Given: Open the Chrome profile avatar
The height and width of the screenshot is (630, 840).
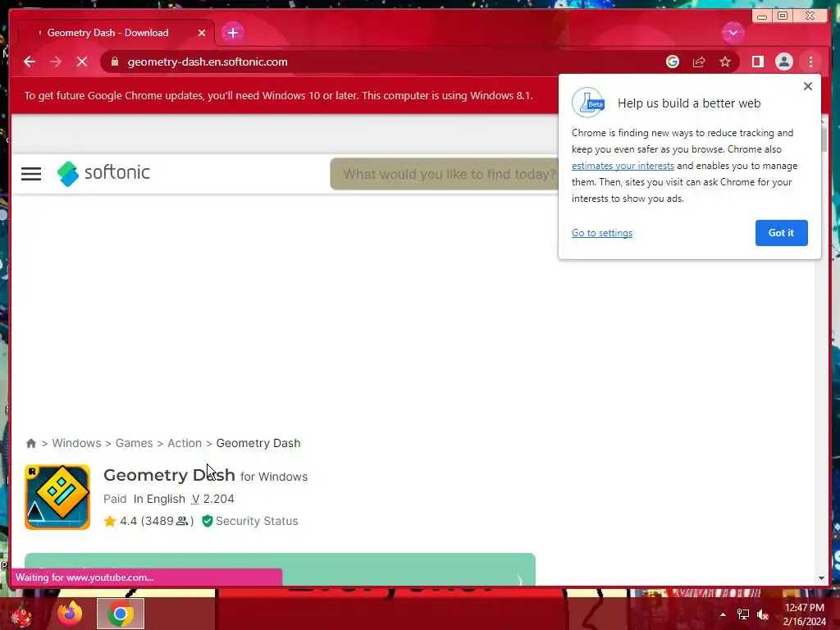Looking at the screenshot, I should pyautogui.click(x=783, y=62).
